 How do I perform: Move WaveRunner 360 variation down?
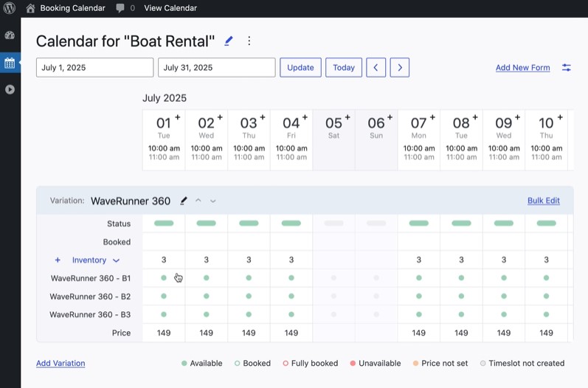pyautogui.click(x=213, y=201)
